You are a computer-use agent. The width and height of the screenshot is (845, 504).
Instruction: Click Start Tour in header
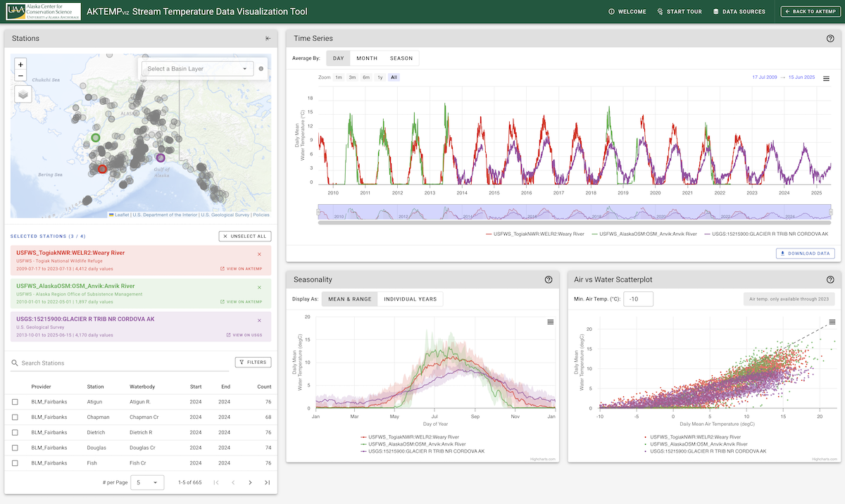[x=680, y=11]
